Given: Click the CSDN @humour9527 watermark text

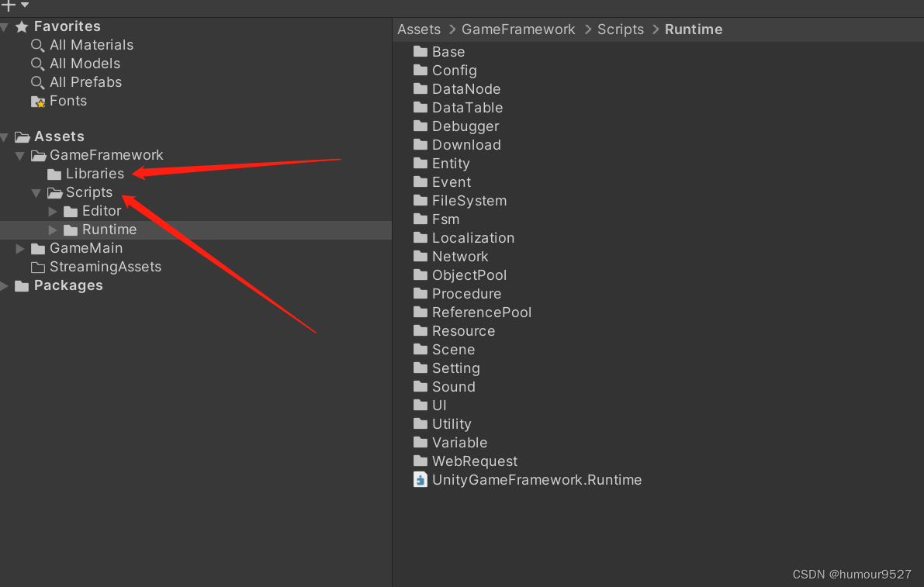Looking at the screenshot, I should pos(852,574).
